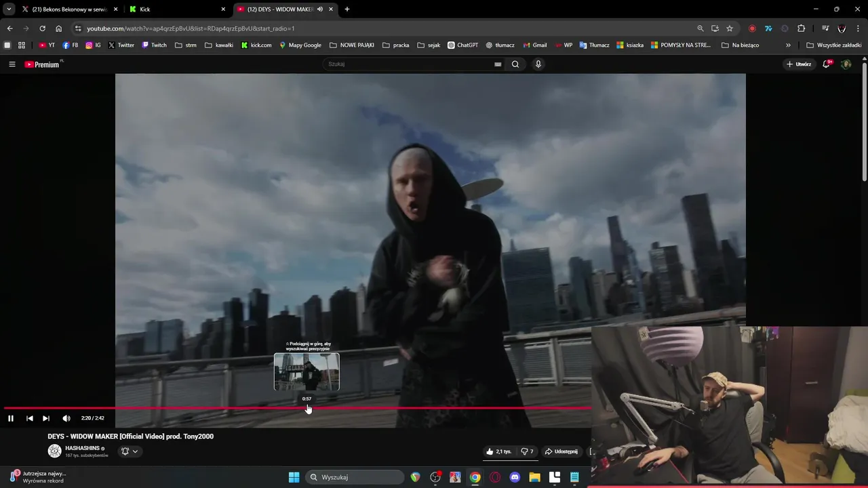The height and width of the screenshot is (488, 868).
Task: Bookmark this page with the star
Action: pyautogui.click(x=730, y=28)
